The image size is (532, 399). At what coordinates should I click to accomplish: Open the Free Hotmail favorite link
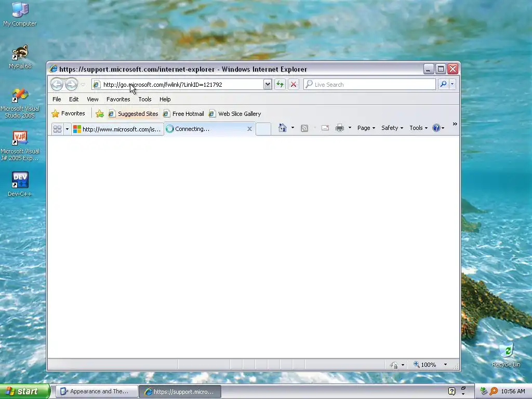pos(183,114)
